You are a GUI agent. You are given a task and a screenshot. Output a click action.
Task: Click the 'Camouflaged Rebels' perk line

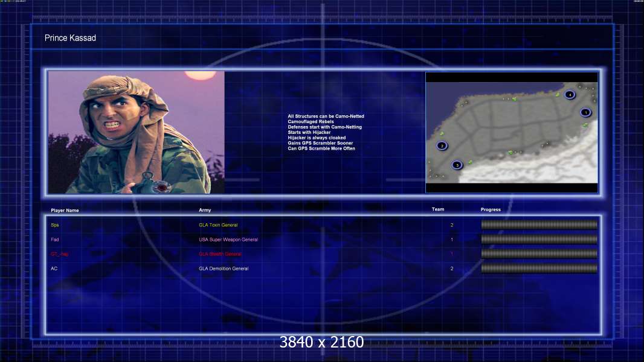[x=311, y=122]
